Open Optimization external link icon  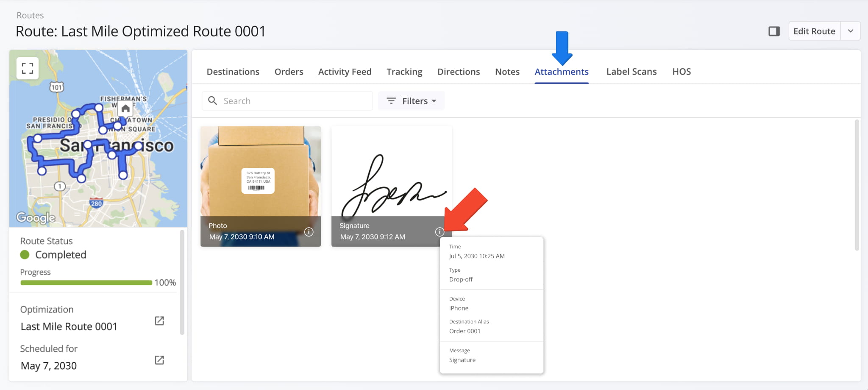[x=159, y=321]
